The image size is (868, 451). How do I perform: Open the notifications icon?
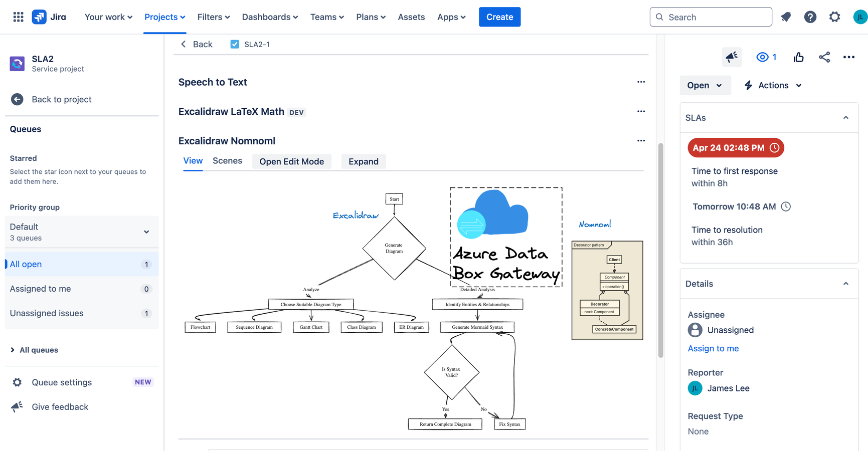pyautogui.click(x=786, y=17)
